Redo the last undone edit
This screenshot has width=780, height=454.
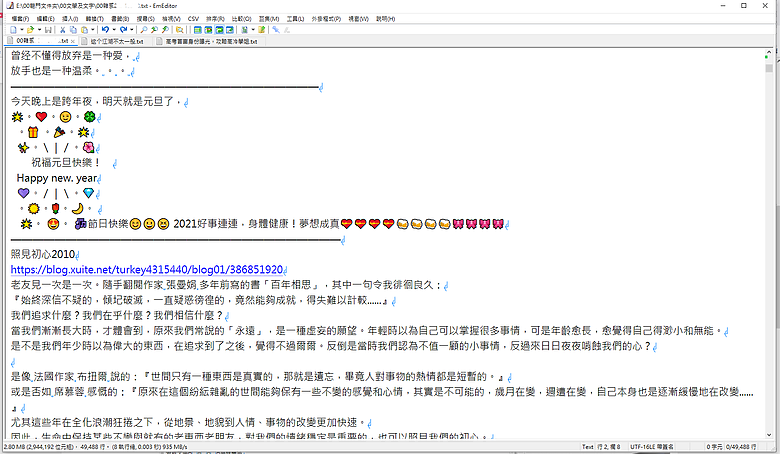[x=123, y=30]
